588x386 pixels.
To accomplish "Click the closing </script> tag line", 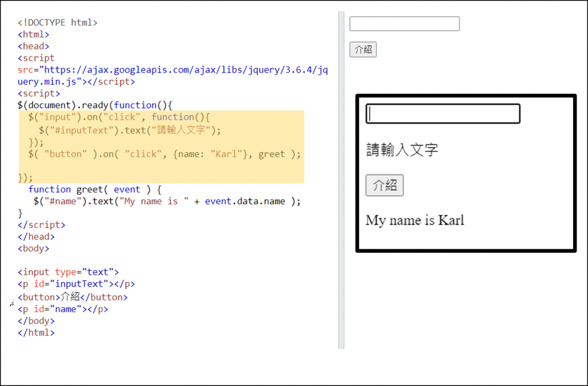I will coord(41,225).
